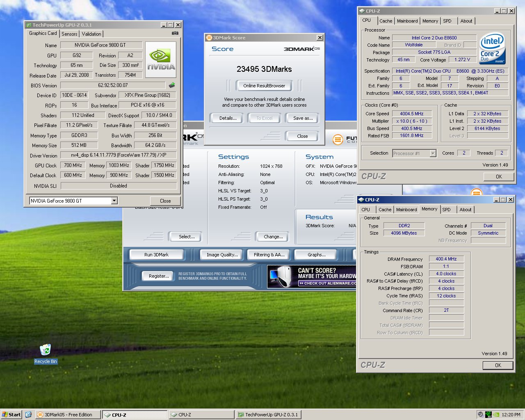
Task: Click the GPU Clock value 700 MHz
Action: click(x=73, y=165)
